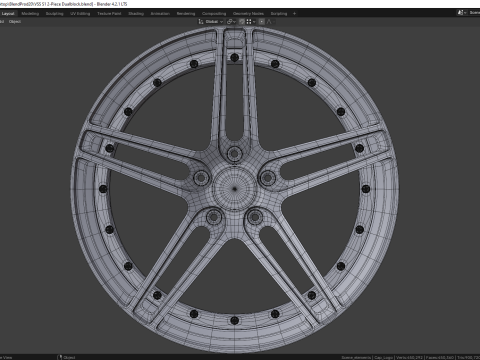The width and height of the screenshot is (480, 360).
Task: Select the Layout workspace tab
Action: click(x=8, y=14)
